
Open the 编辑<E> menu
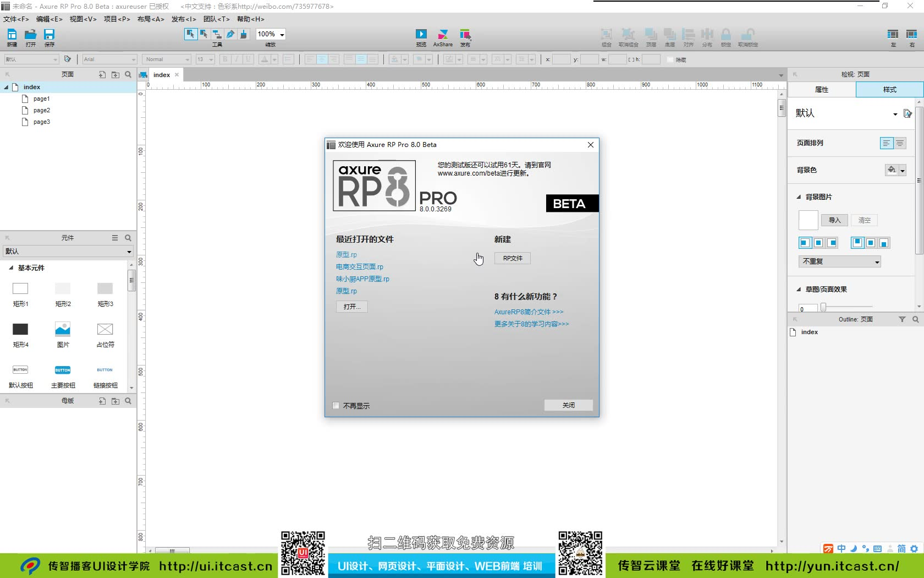pos(50,19)
